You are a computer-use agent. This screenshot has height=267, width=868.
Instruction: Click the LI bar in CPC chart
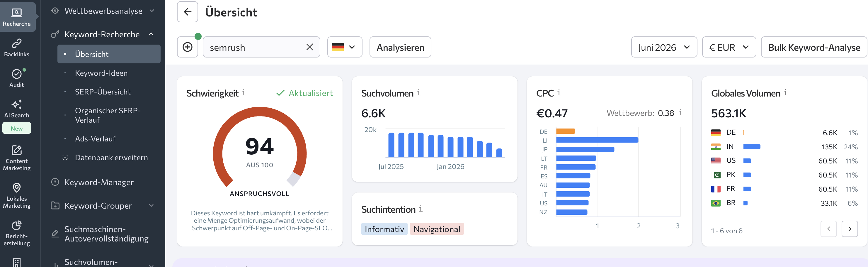(x=597, y=140)
